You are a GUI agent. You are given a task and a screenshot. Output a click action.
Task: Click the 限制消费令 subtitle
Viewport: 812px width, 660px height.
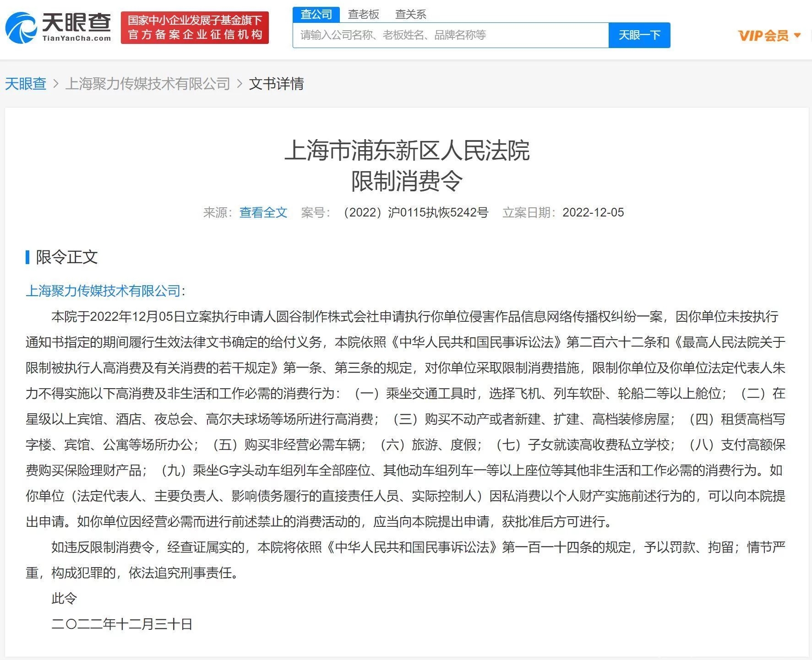pyautogui.click(x=407, y=181)
